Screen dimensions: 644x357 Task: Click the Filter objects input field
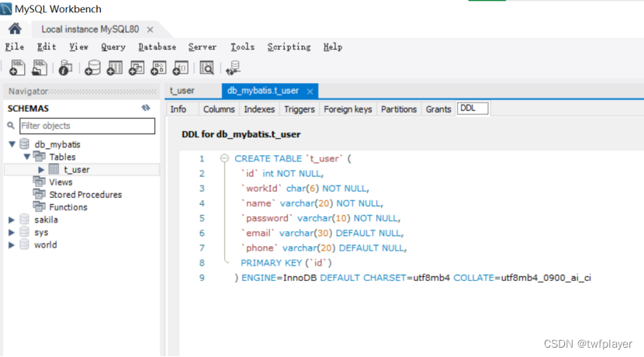point(87,126)
